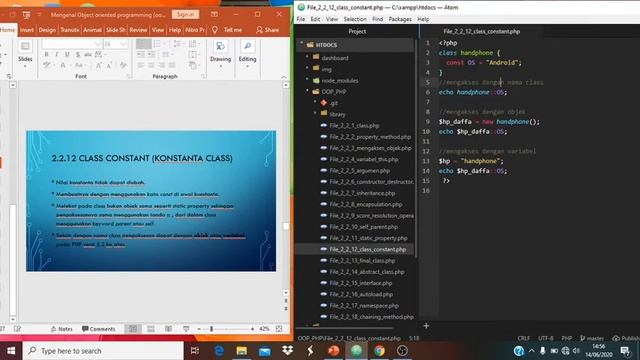The image size is (640, 360).
Task: Click the Tell me lightbulb icon
Action: pos(215,30)
